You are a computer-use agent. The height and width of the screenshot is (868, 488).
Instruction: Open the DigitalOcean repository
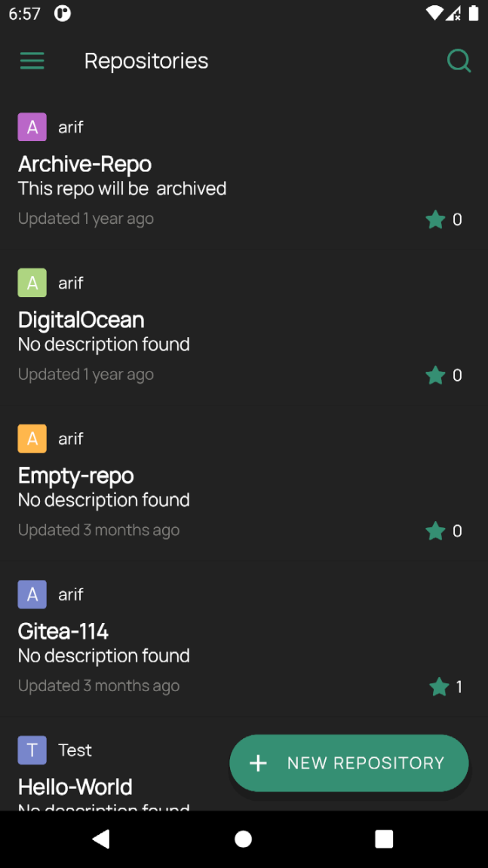click(x=81, y=320)
